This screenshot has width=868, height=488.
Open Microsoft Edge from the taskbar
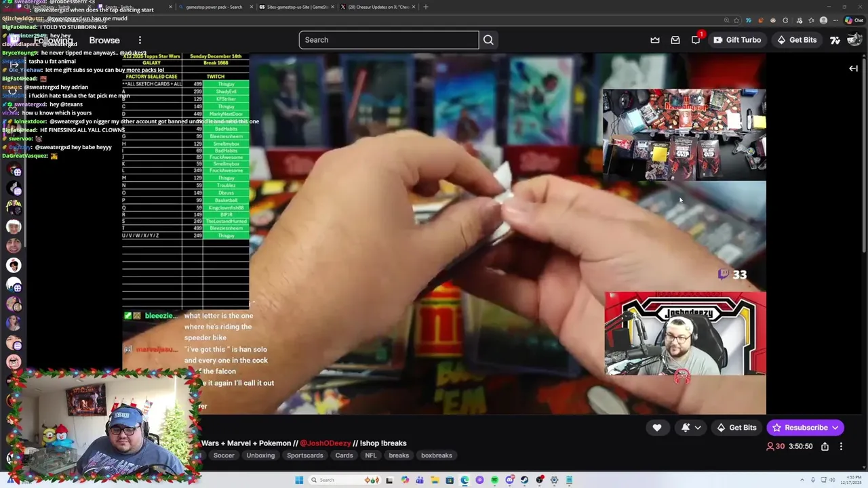[465, 481]
